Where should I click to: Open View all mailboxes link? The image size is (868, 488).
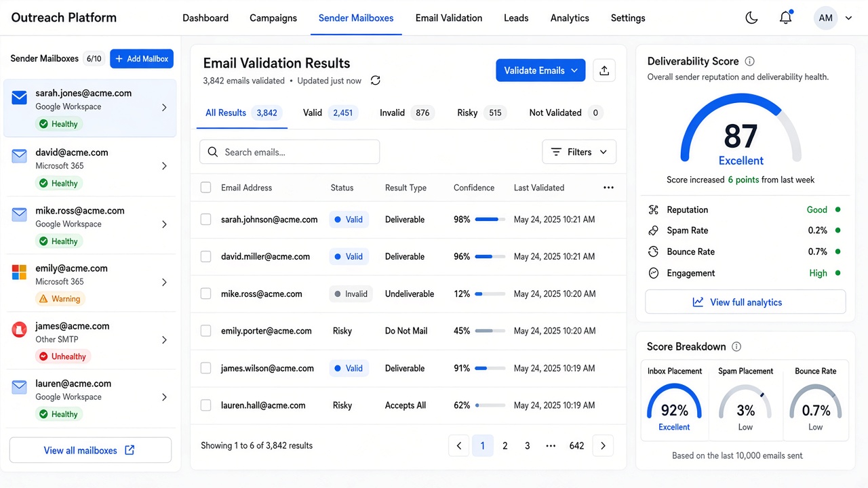(x=90, y=451)
